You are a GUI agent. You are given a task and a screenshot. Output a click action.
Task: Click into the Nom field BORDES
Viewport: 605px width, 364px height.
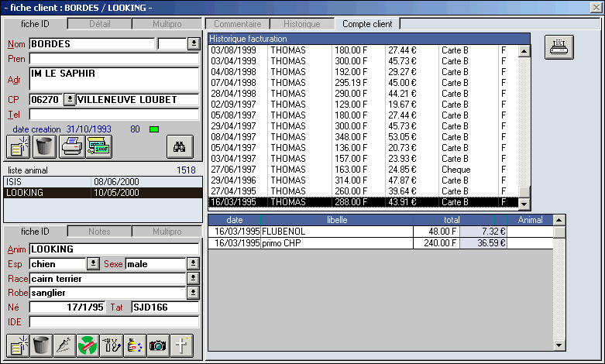[92, 43]
